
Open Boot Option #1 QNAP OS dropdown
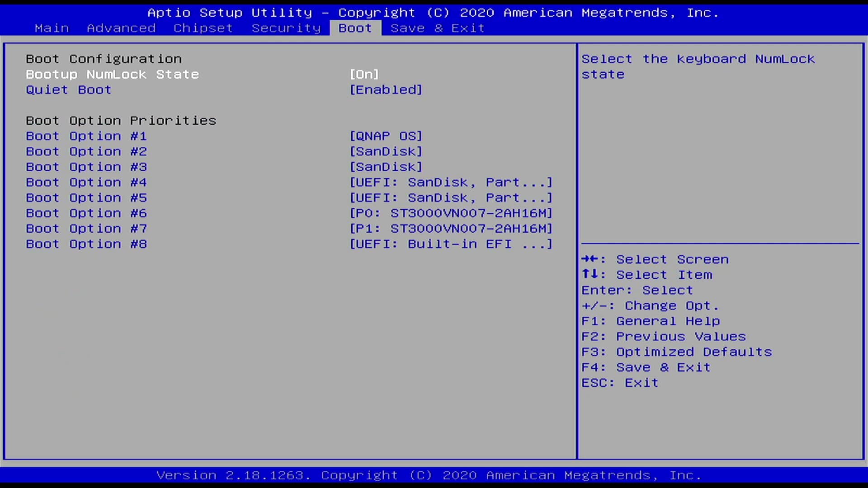point(386,136)
